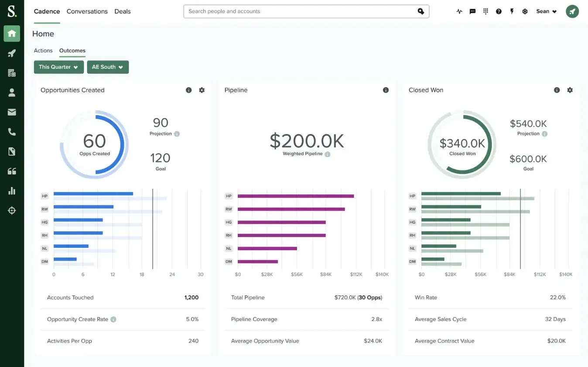Select the phone Dialer icon in sidebar

pyautogui.click(x=12, y=131)
